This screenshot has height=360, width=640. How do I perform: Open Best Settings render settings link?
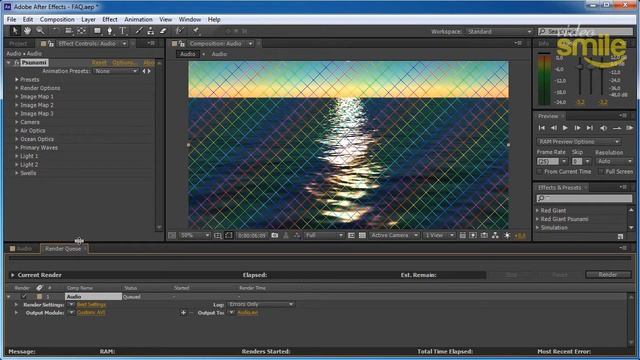(91, 304)
